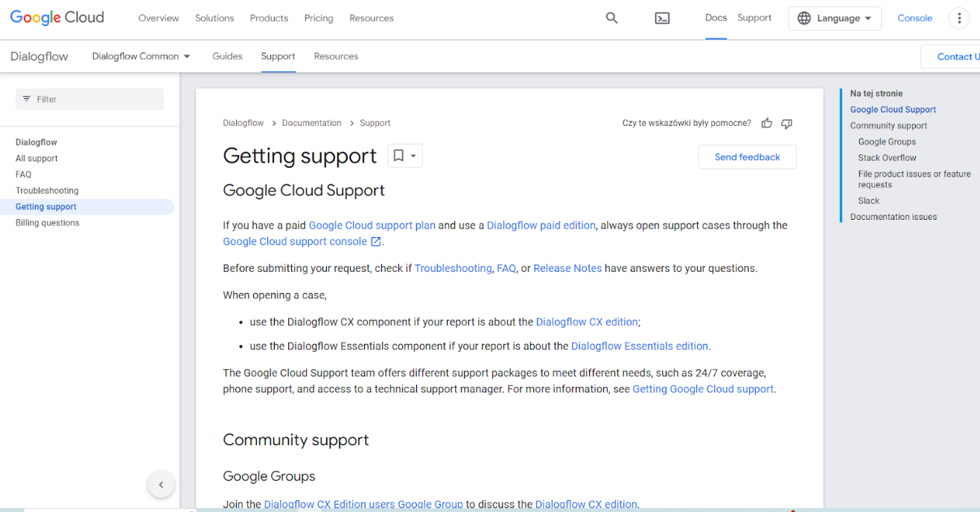This screenshot has height=512, width=980.
Task: Select the Docs tab in header
Action: coord(716,18)
